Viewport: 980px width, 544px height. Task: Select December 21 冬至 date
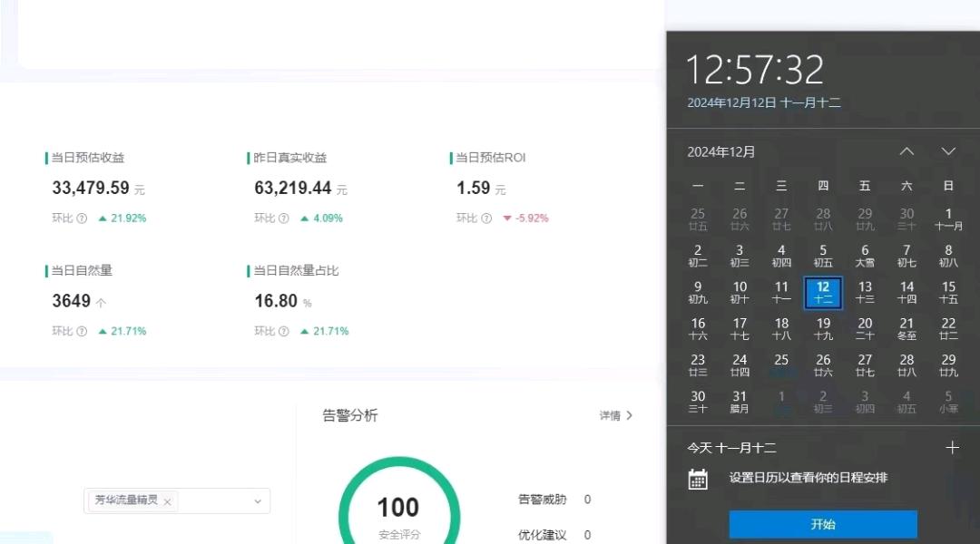click(x=906, y=328)
